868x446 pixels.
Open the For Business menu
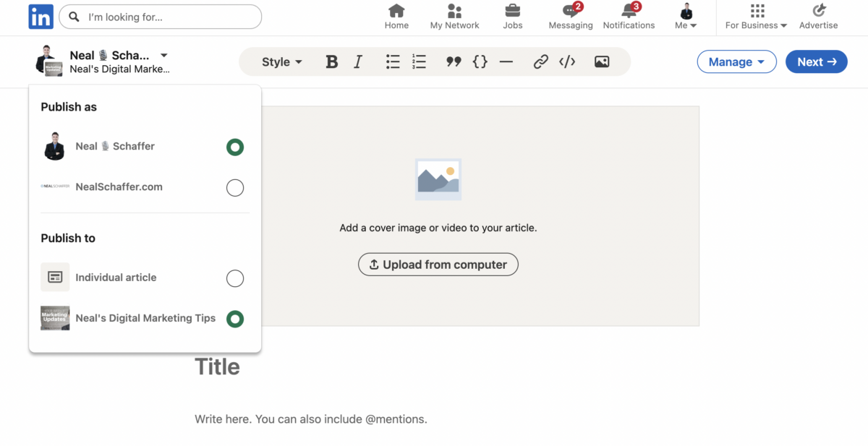[754, 17]
